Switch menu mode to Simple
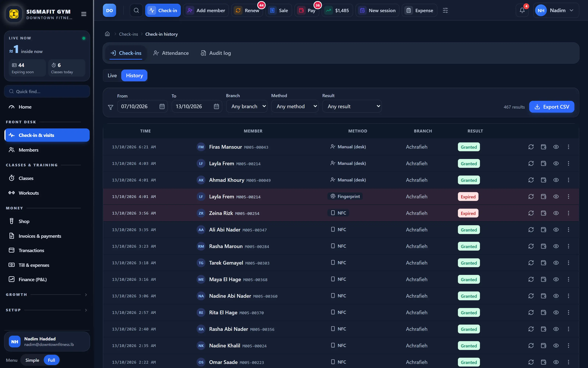Image resolution: width=588 pixels, height=368 pixels. pos(32,360)
